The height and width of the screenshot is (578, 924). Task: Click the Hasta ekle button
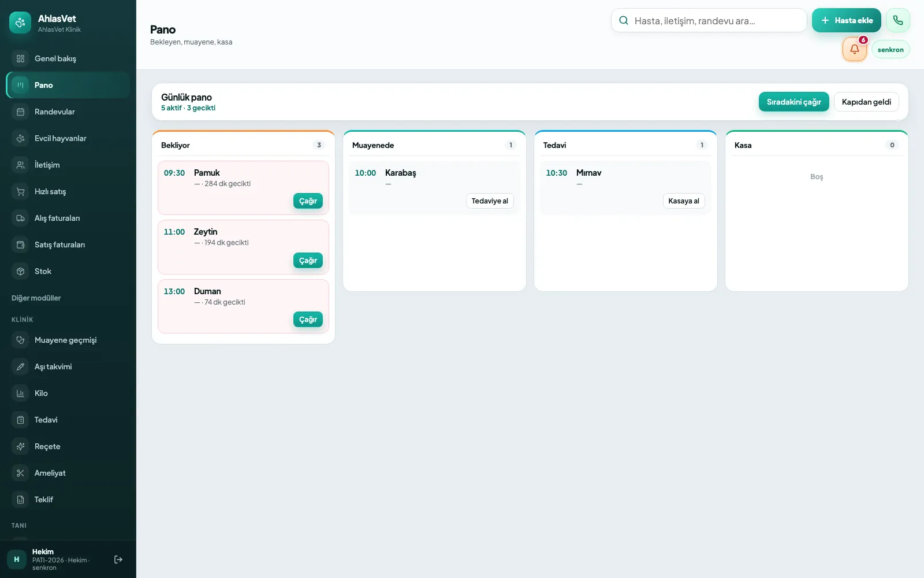click(x=847, y=20)
